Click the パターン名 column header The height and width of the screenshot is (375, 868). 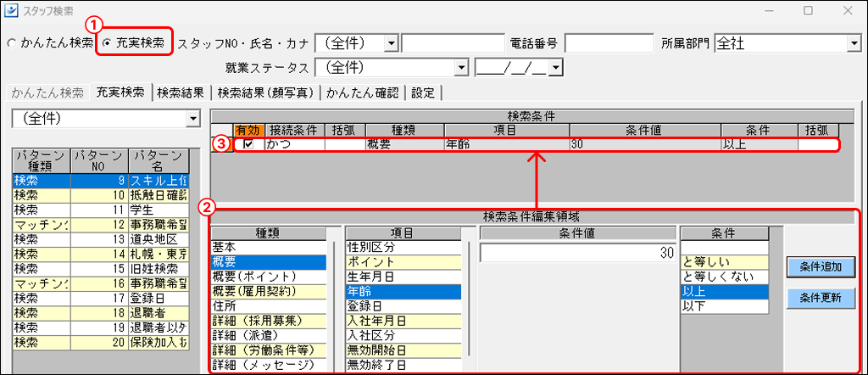coord(159,161)
